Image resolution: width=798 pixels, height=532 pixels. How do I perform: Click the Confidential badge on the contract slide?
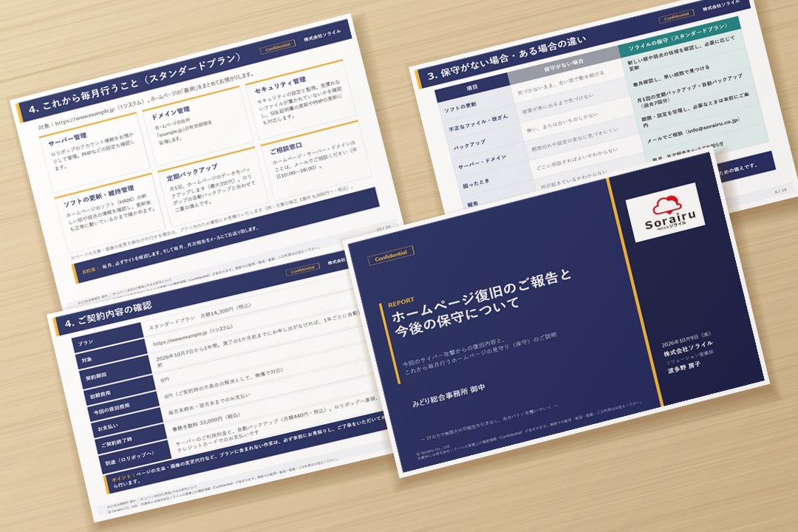(x=302, y=269)
